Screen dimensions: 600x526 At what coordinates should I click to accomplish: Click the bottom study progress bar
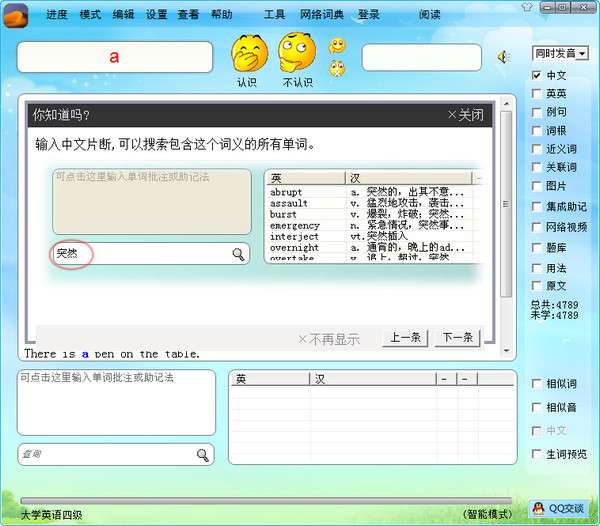266,501
